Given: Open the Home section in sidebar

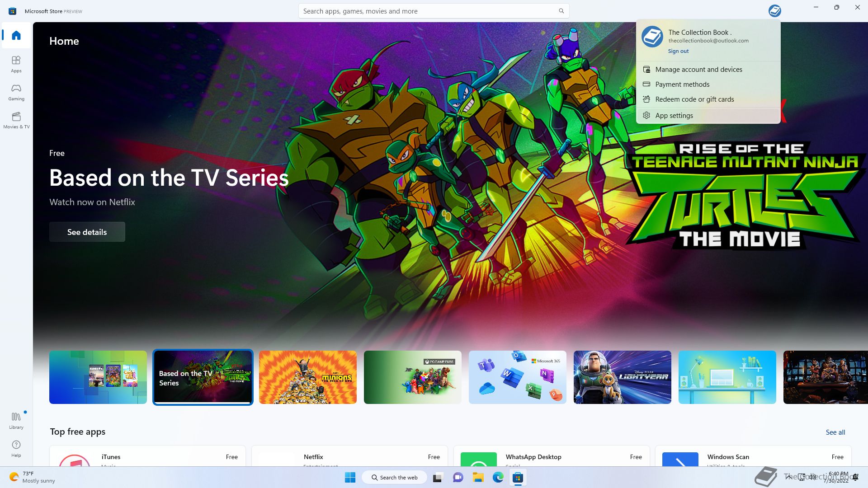Looking at the screenshot, I should coord(16,35).
